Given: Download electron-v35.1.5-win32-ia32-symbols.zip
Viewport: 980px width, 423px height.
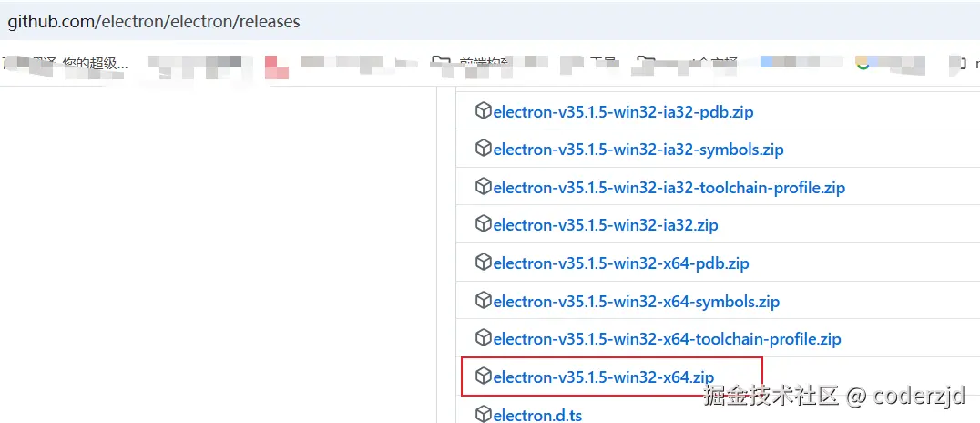Looking at the screenshot, I should pyautogui.click(x=638, y=150).
